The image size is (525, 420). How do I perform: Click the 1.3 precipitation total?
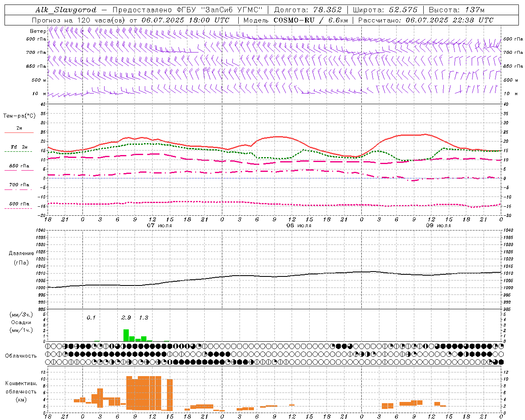pos(144,317)
